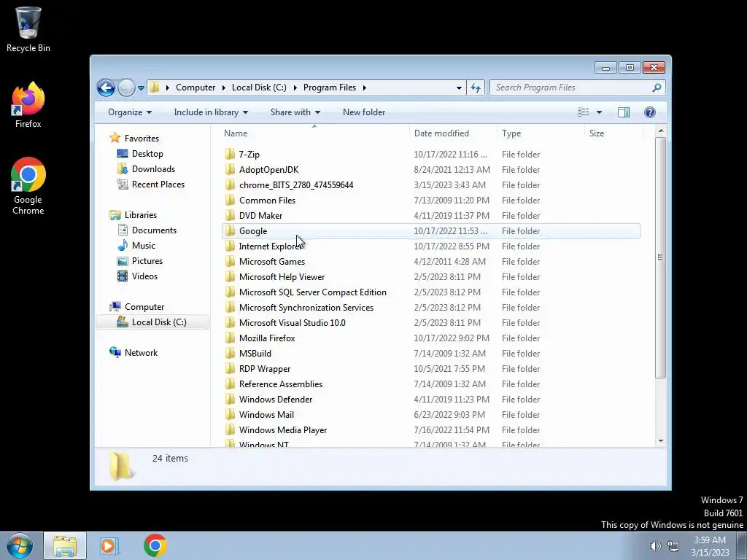Viewport: 747px width, 560px height.
Task: Open the Share with menu
Action: tap(295, 112)
